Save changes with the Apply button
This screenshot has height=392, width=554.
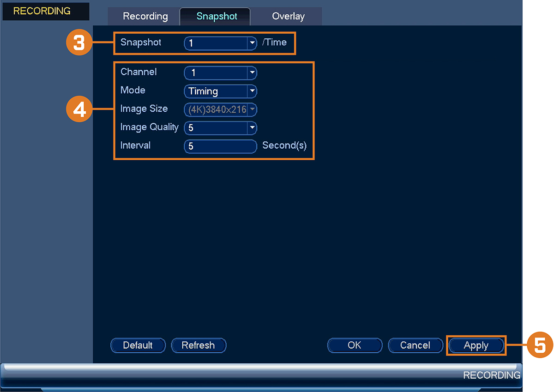point(476,345)
